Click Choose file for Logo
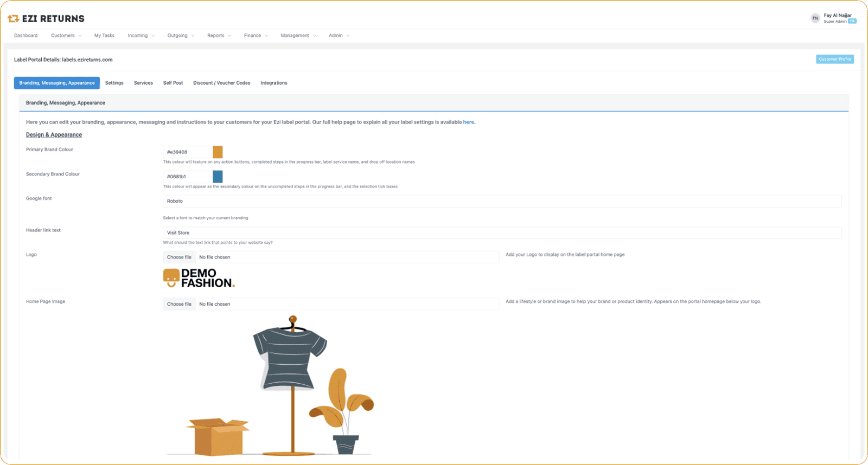Image resolution: width=868 pixels, height=465 pixels. click(179, 257)
